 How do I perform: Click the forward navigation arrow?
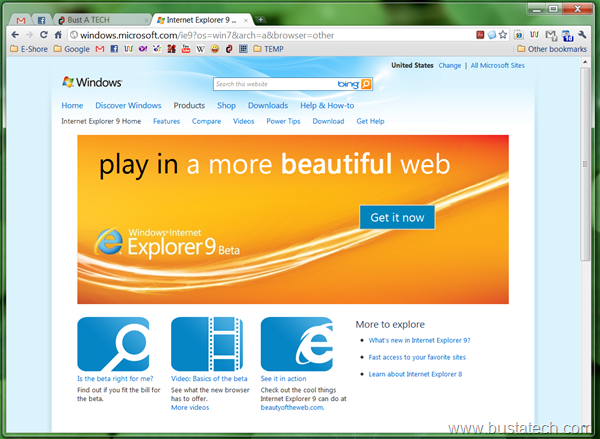(29, 35)
